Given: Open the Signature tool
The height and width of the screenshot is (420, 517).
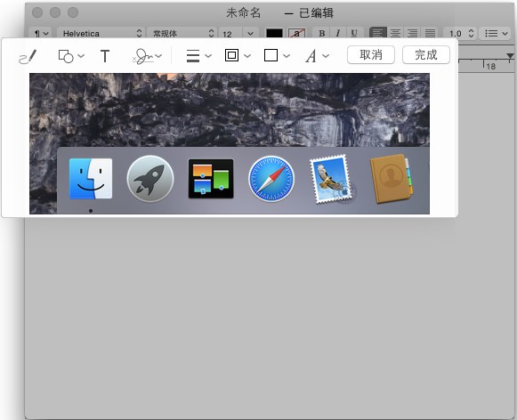Looking at the screenshot, I should [x=147, y=56].
